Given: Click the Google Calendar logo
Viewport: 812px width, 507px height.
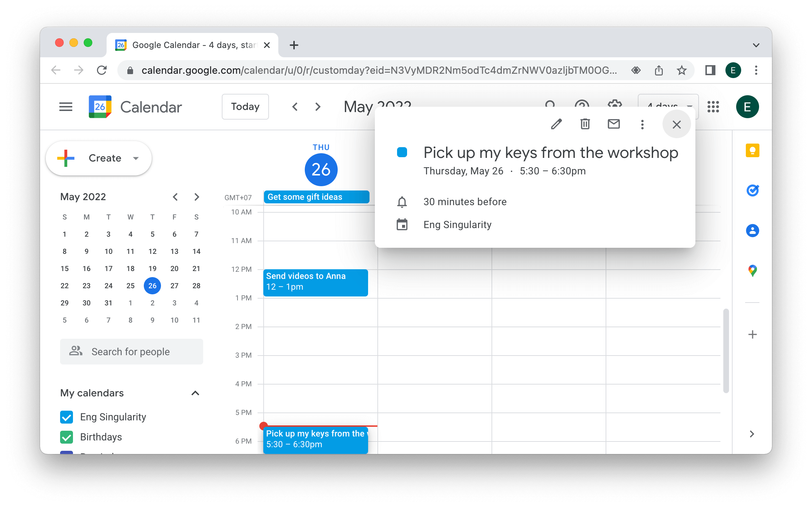Looking at the screenshot, I should pos(100,107).
